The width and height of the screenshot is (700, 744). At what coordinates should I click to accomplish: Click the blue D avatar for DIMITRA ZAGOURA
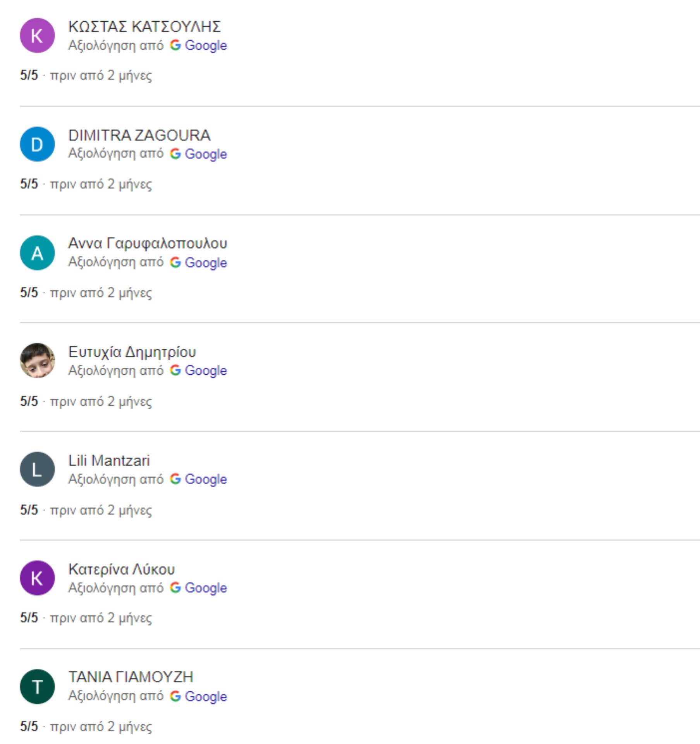(37, 144)
